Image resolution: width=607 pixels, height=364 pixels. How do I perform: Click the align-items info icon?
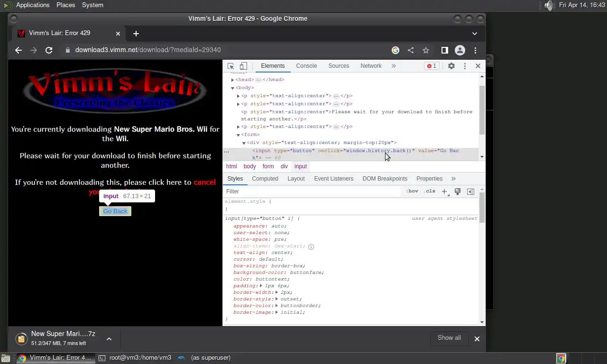click(x=311, y=246)
